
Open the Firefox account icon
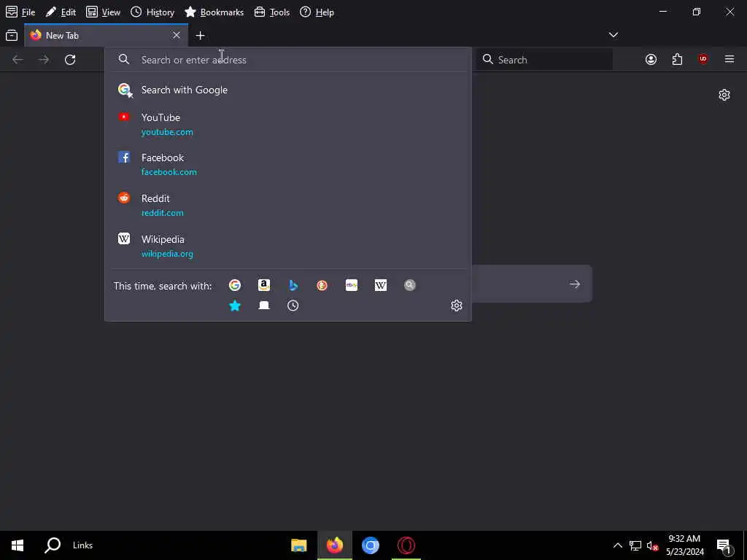pyautogui.click(x=651, y=60)
